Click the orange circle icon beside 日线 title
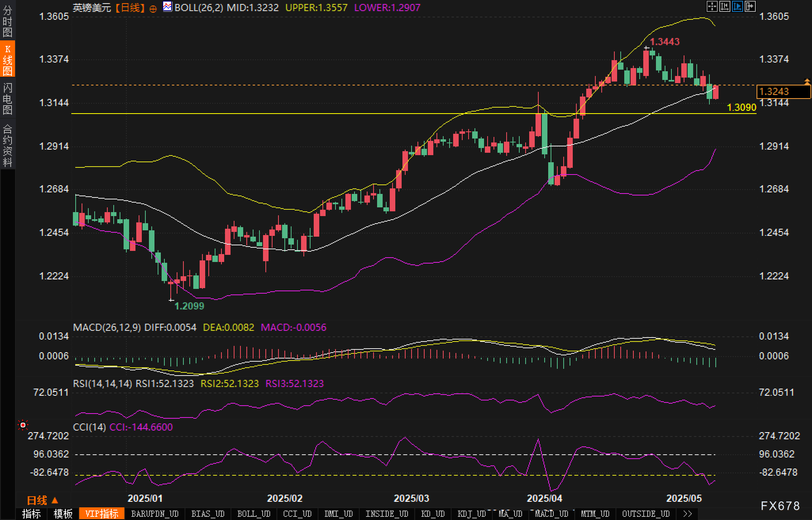The height and width of the screenshot is (520, 812). click(x=153, y=9)
